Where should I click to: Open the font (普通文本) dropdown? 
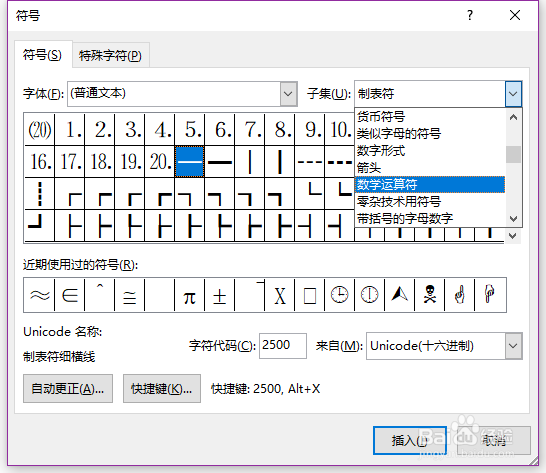[x=289, y=94]
